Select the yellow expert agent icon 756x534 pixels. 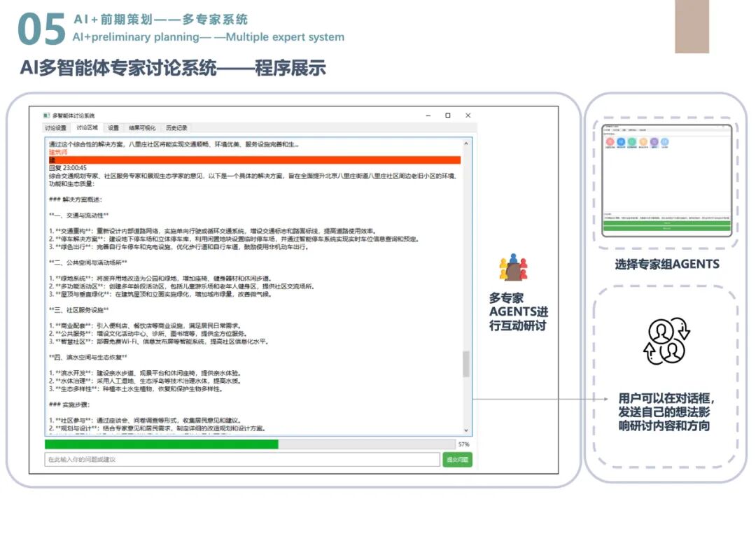point(643,141)
